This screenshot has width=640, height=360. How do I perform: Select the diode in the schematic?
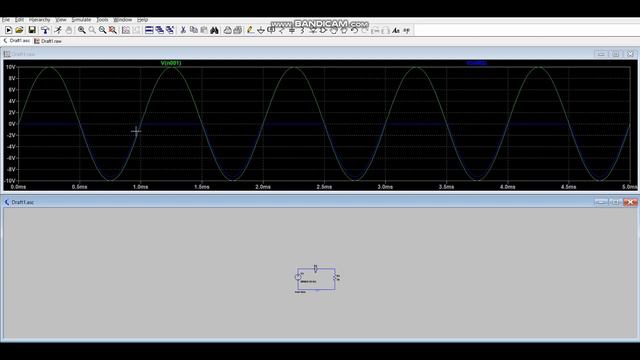click(x=315, y=268)
